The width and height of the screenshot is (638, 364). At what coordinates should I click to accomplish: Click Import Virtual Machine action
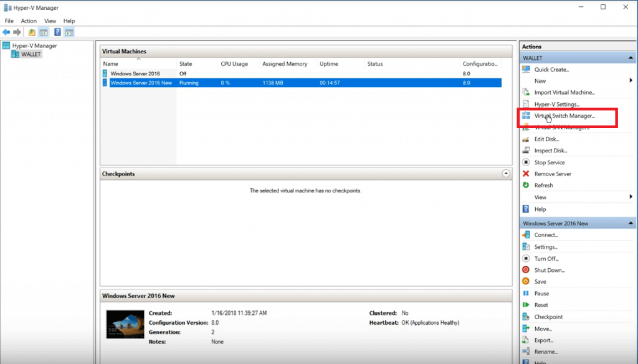coord(564,93)
